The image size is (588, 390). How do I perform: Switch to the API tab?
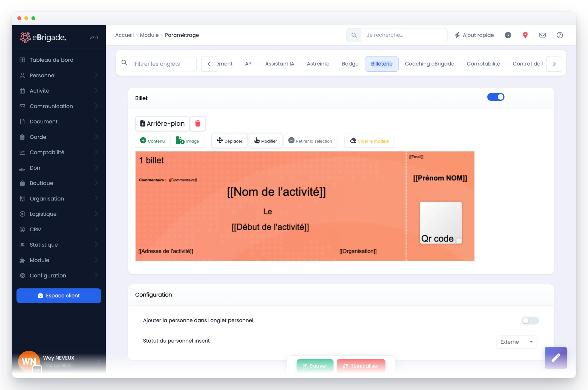(x=249, y=64)
